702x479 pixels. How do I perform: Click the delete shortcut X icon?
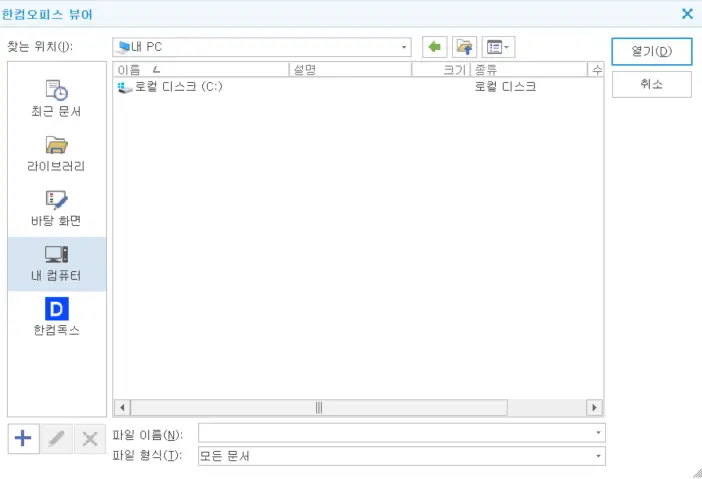click(90, 439)
